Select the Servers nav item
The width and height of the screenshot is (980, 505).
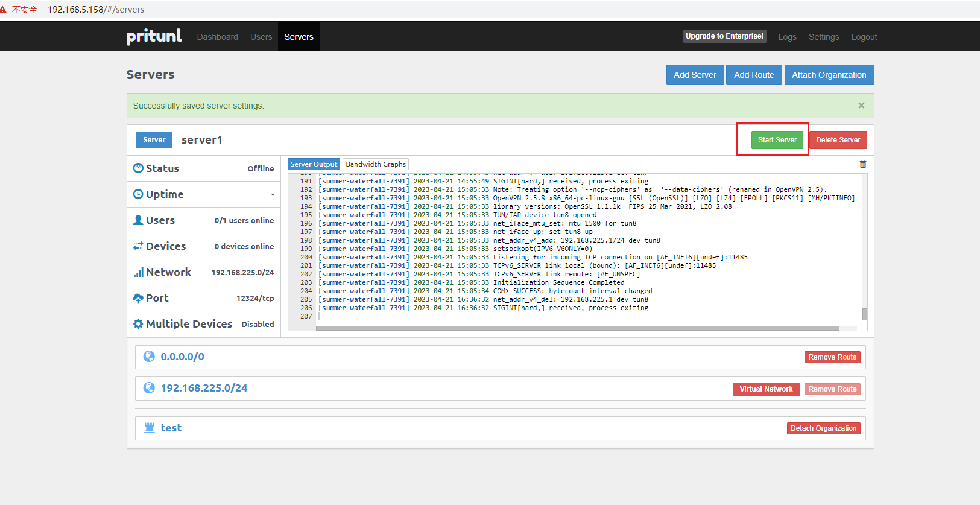click(299, 37)
